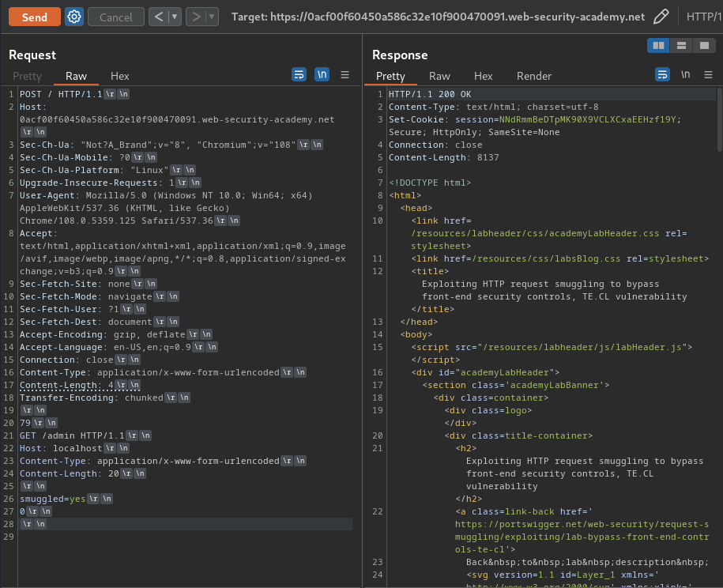Click the orange Send button
Screen dimensions: 723x588
pyautogui.click(x=35, y=17)
